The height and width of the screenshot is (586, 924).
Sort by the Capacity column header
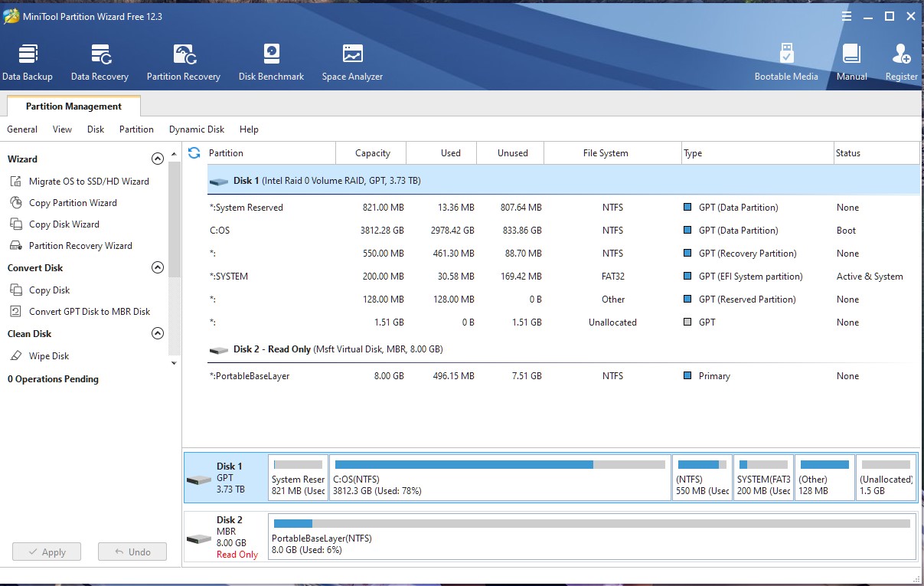click(372, 153)
